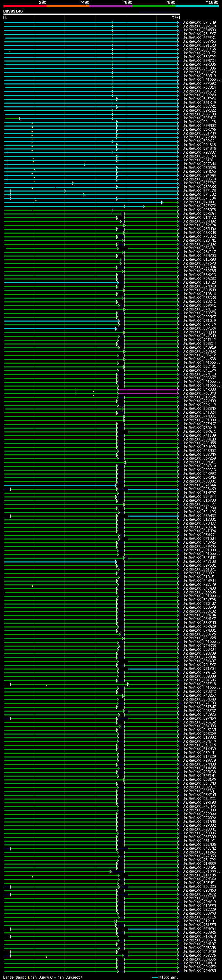
Task: Select hit UniRef100_Q8LEY7
Action: [199, 34]
